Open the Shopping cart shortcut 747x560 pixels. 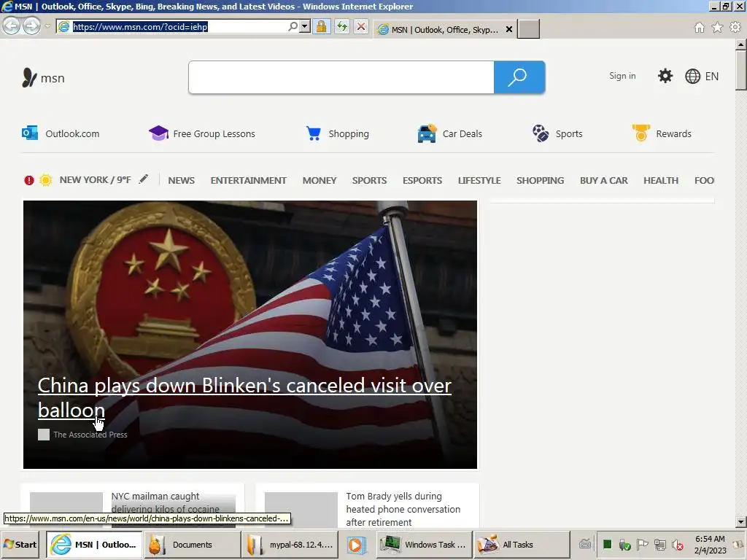pyautogui.click(x=337, y=134)
